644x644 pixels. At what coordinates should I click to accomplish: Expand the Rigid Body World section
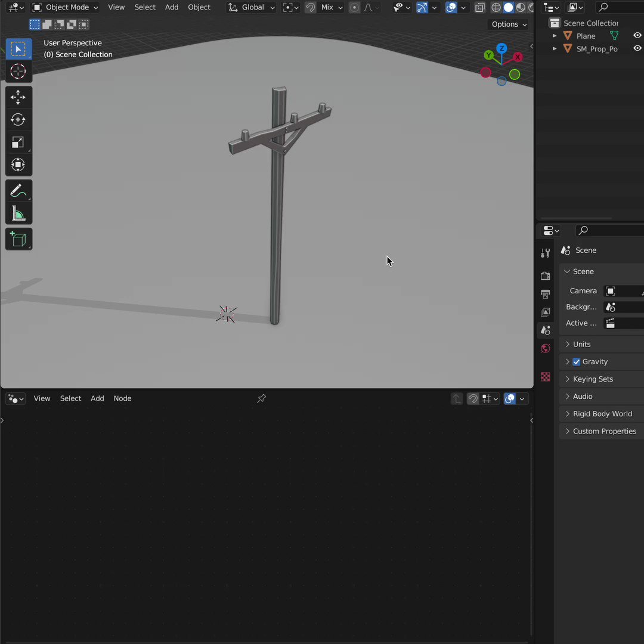[x=602, y=413]
